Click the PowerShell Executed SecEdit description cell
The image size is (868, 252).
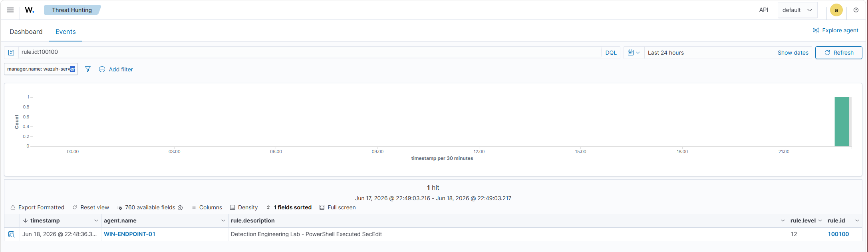(508, 234)
